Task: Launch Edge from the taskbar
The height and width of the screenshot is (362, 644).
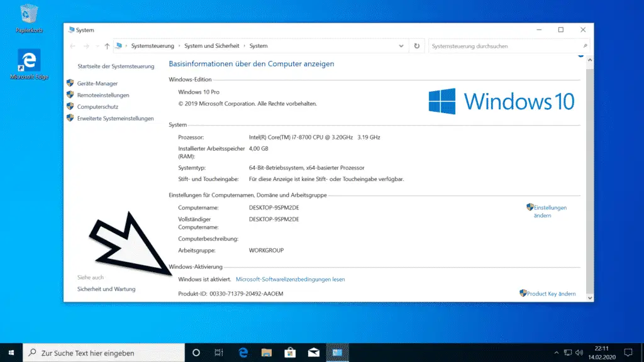Action: (x=243, y=353)
